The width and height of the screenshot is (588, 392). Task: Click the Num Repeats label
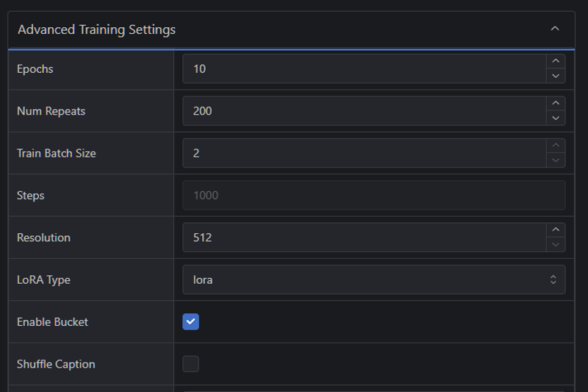click(x=51, y=111)
